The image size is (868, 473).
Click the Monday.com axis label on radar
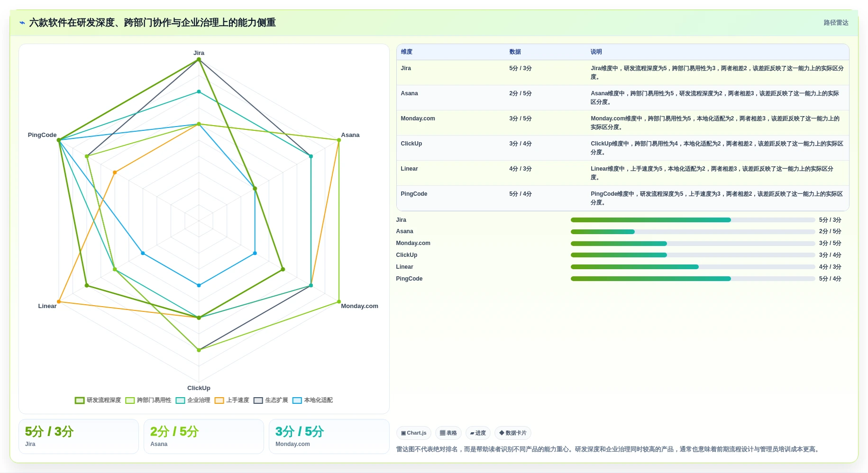click(x=359, y=306)
